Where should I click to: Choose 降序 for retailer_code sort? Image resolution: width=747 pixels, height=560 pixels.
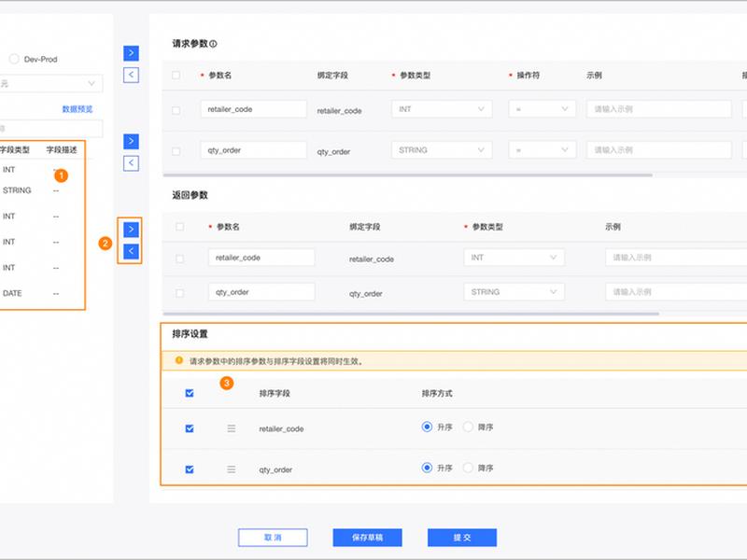pos(468,427)
